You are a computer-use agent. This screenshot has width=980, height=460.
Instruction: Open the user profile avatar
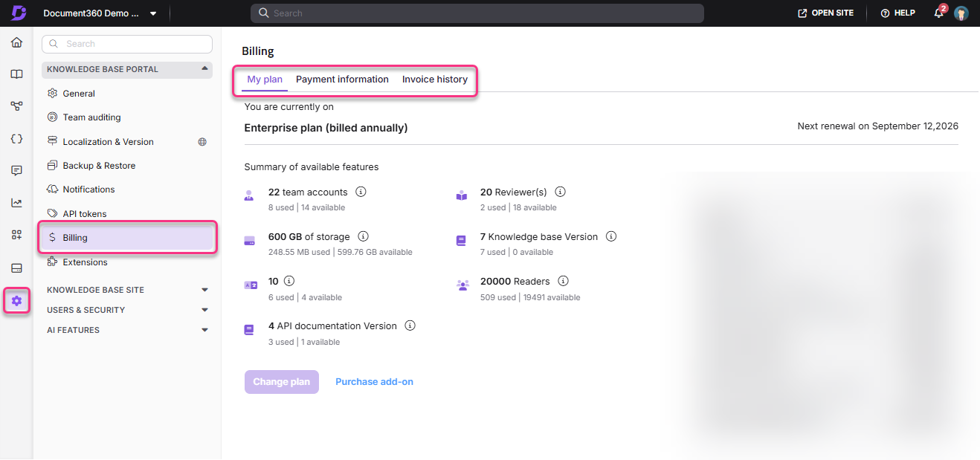click(x=961, y=13)
